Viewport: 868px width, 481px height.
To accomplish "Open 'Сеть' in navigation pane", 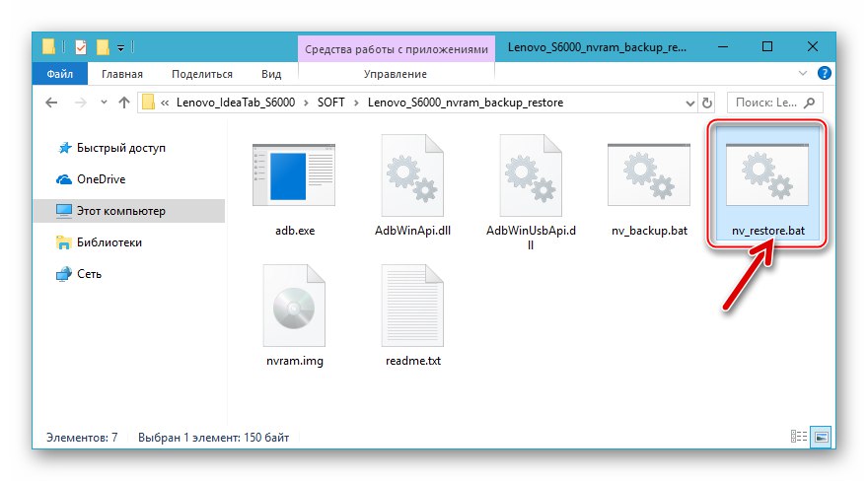I will pos(89,274).
